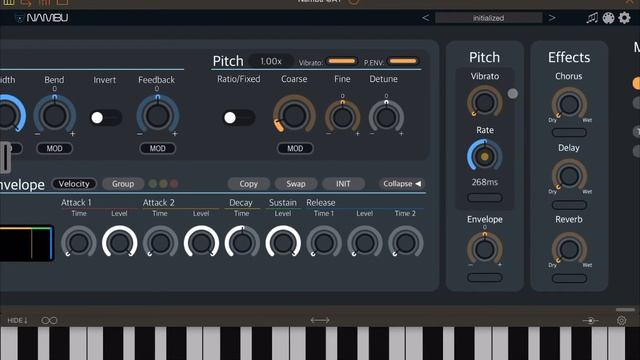
Task: Click the yellow group dot next to Group
Action: click(163, 184)
